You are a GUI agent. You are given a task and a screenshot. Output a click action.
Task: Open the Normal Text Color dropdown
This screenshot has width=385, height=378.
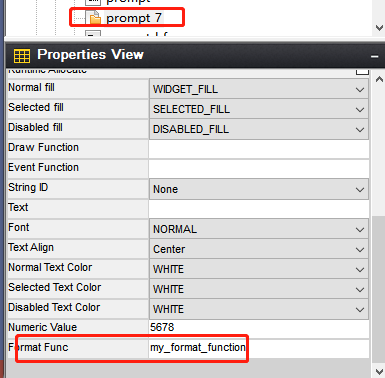(x=259, y=269)
